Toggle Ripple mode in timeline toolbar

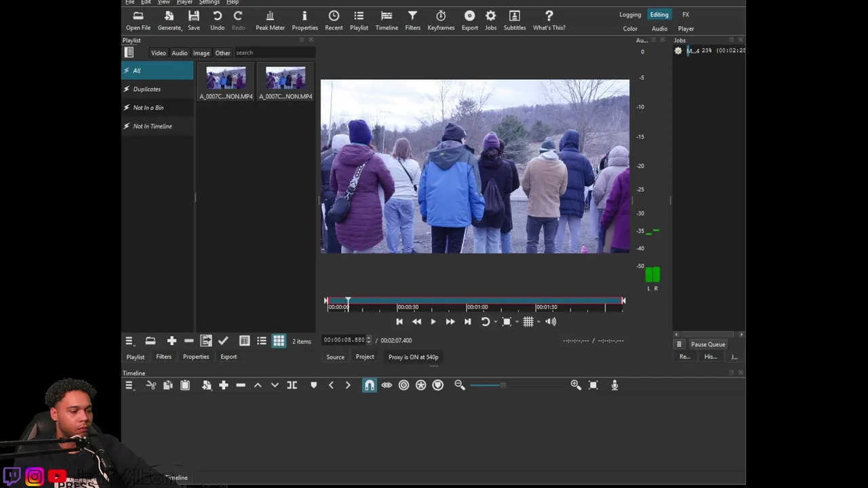pos(403,385)
